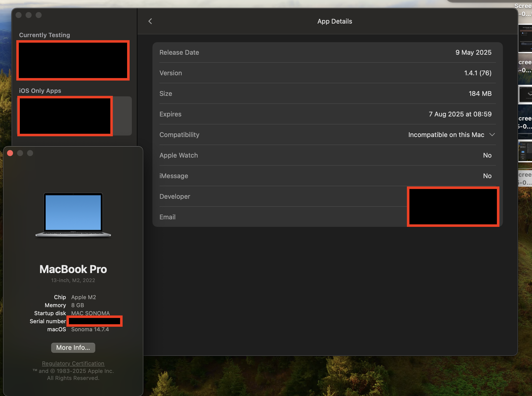The width and height of the screenshot is (532, 396).
Task: Click the iMessage row value No
Action: tap(487, 176)
